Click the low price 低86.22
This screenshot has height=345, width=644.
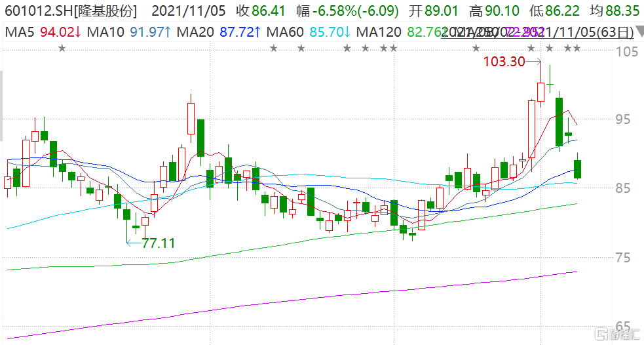tap(554, 10)
